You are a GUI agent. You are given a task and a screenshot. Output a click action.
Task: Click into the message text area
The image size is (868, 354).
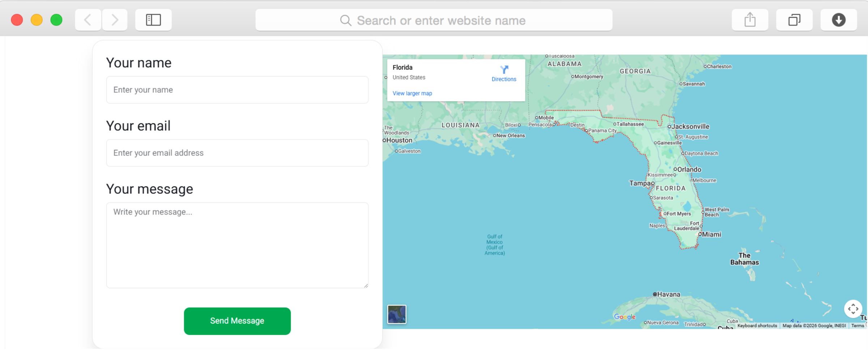[x=237, y=245]
